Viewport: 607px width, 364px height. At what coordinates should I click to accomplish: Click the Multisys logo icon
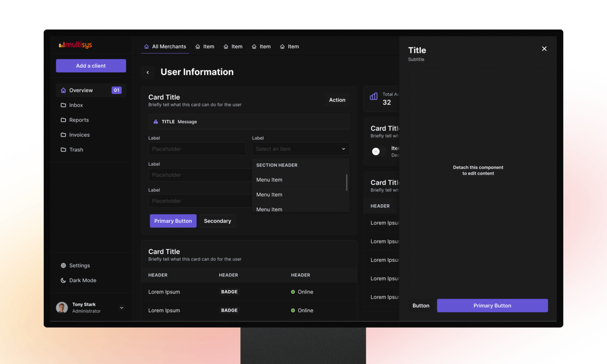(x=62, y=45)
